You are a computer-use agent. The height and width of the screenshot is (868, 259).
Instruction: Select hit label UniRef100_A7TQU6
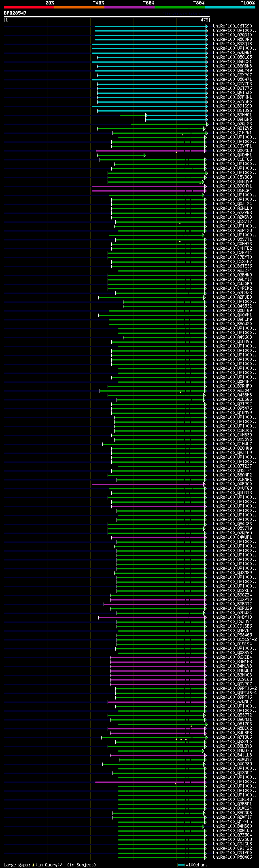232,737
